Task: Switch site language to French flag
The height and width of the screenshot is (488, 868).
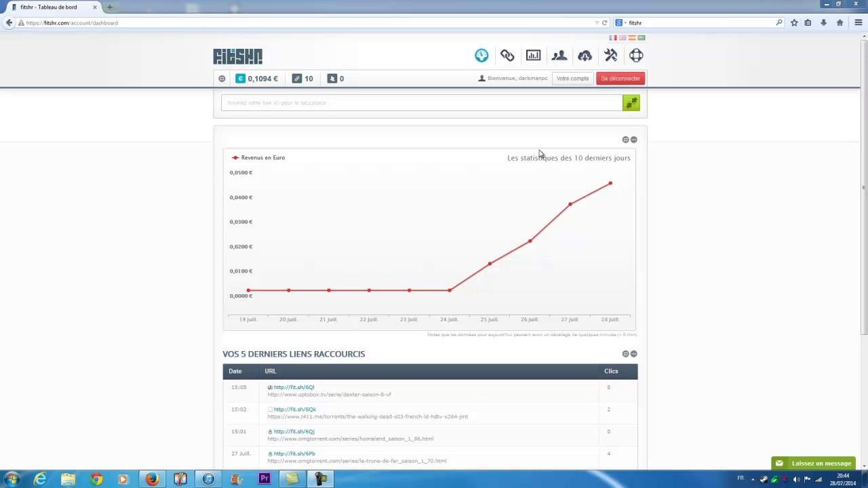Action: (x=612, y=38)
